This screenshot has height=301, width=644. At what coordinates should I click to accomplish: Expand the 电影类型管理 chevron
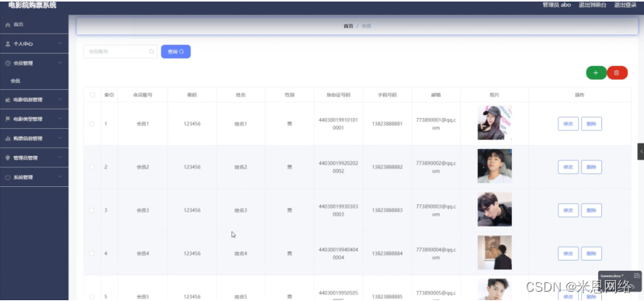click(60, 119)
